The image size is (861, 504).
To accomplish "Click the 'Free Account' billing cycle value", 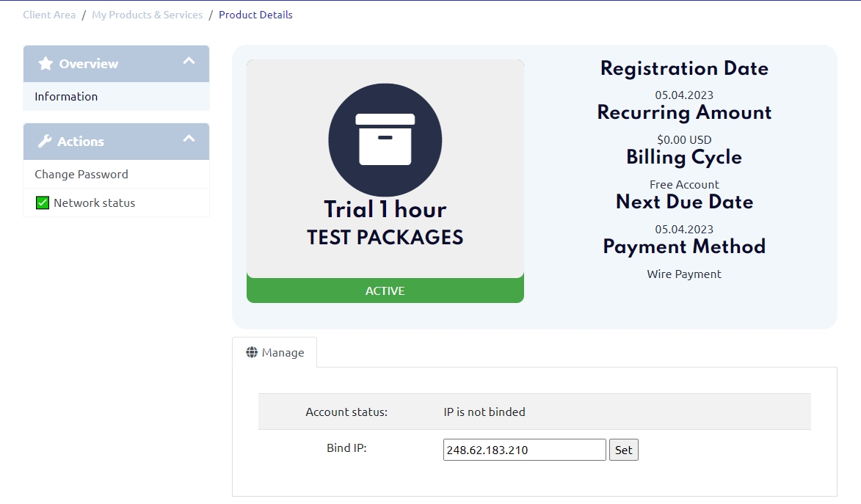I will click(684, 184).
